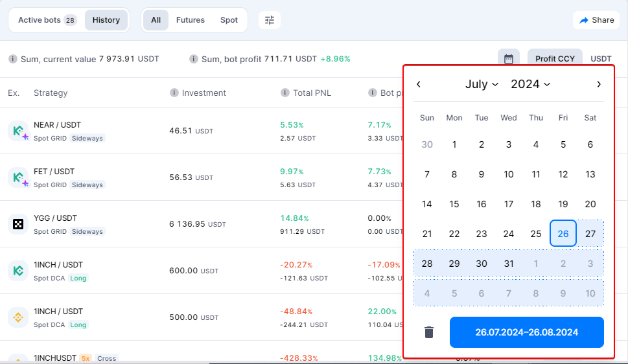Click the NEAR / USDT exchange icon

(17, 130)
